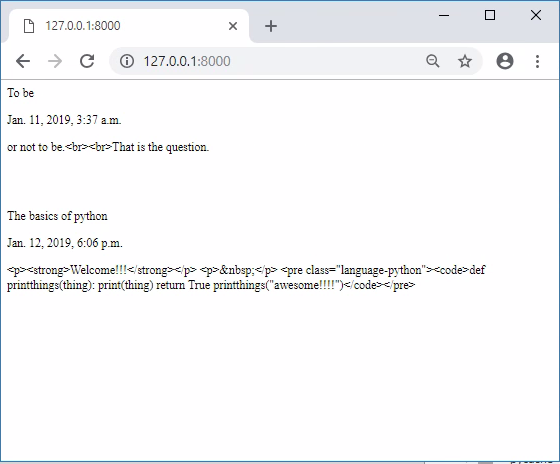Click the 'To be' post title
This screenshot has width=560, height=464.
pyautogui.click(x=21, y=93)
